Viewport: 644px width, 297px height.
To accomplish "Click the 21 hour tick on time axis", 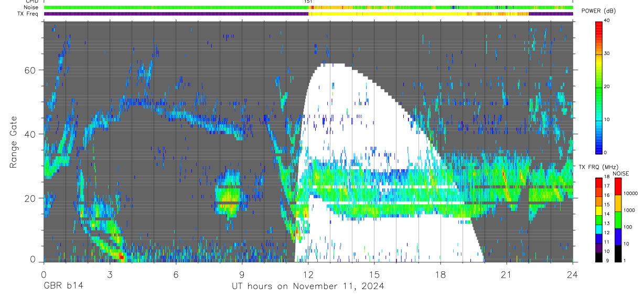I will point(506,274).
